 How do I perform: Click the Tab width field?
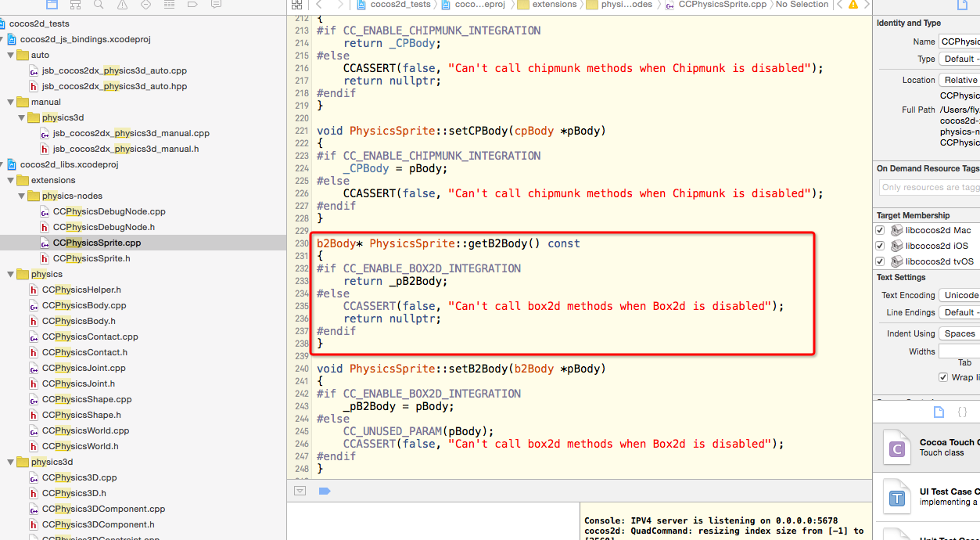[960, 351]
